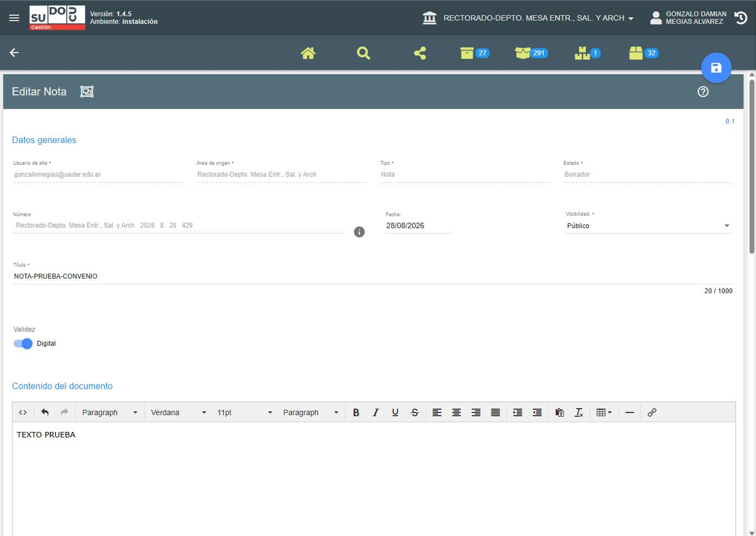Toggle bold formatting in editor

pyautogui.click(x=356, y=412)
